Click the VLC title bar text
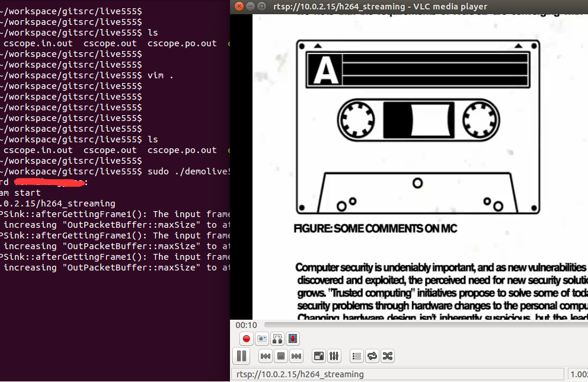 point(381,7)
